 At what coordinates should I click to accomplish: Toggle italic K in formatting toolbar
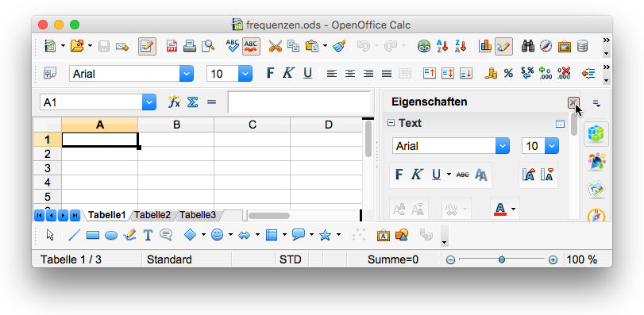point(288,74)
